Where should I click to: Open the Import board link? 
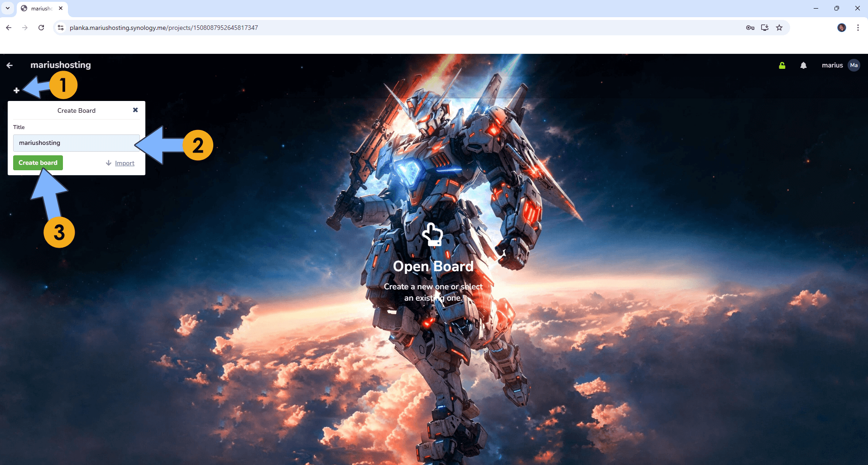click(x=125, y=163)
